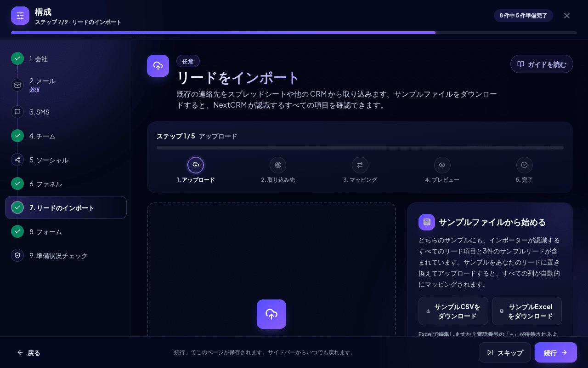Screen dimensions: 588x368
Task: Jump to sidebar step 9. 準備状況チェック
Action: point(66,255)
